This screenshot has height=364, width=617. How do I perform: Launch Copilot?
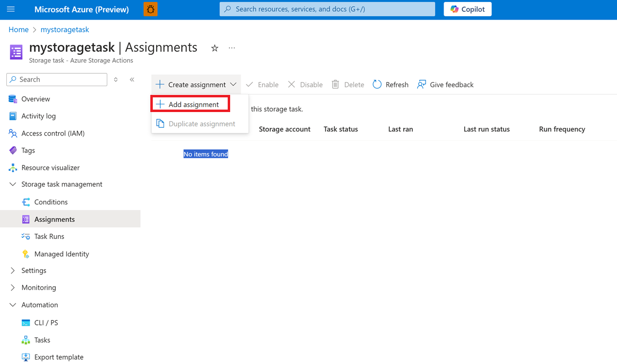pos(467,9)
